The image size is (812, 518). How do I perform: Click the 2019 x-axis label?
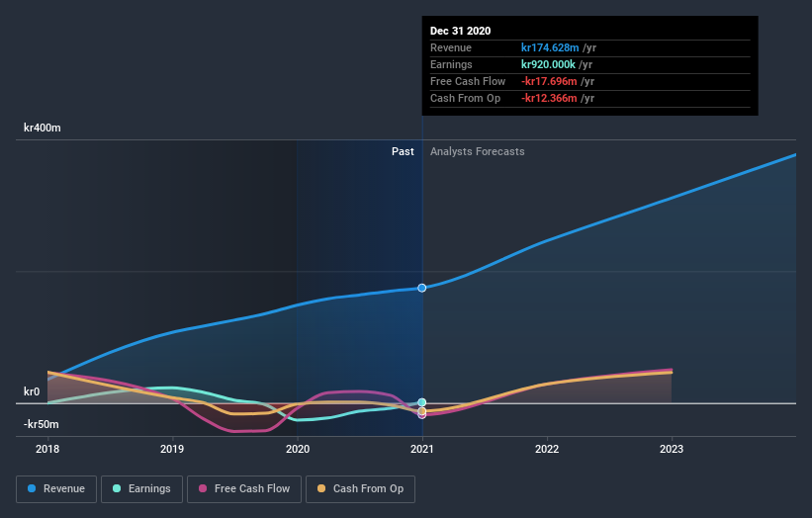[172, 449]
